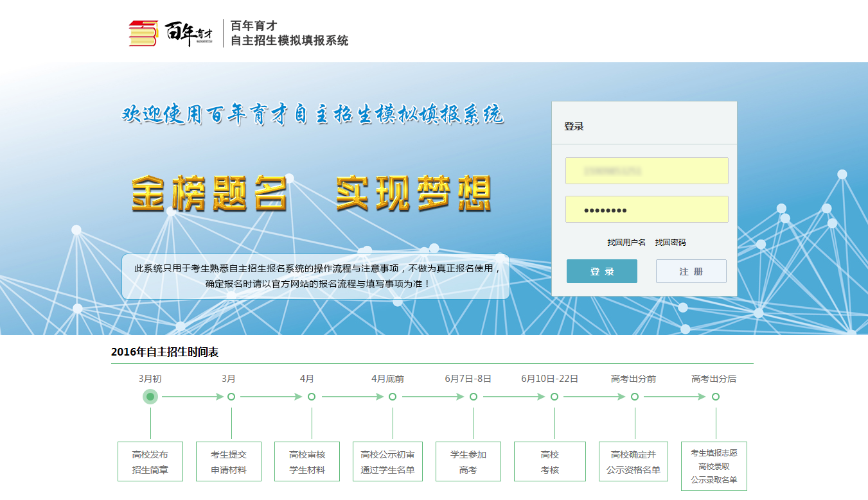This screenshot has width=868, height=500.
Task: Click the 考生填报志愿 milestone box
Action: [x=715, y=467]
